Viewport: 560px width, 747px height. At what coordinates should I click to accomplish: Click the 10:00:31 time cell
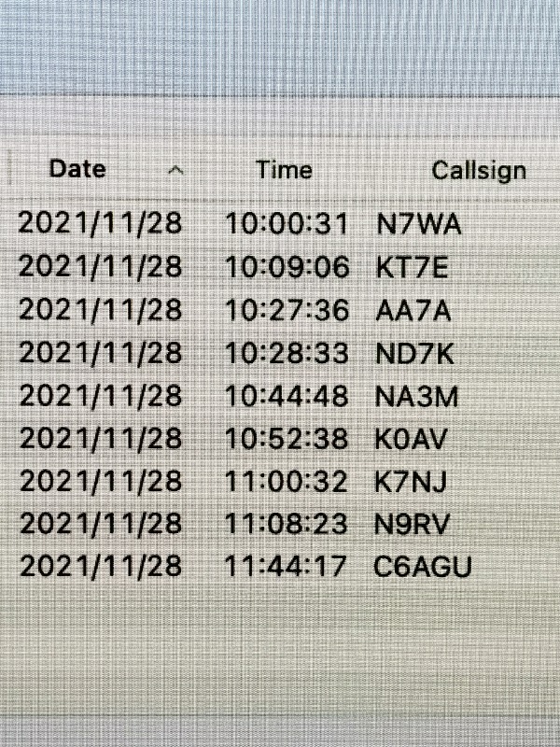point(287,223)
